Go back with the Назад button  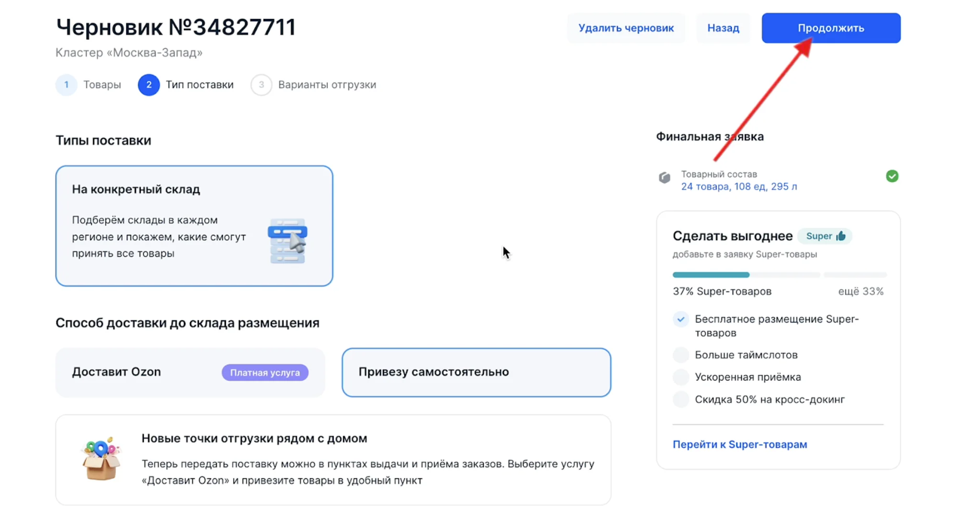pos(723,28)
